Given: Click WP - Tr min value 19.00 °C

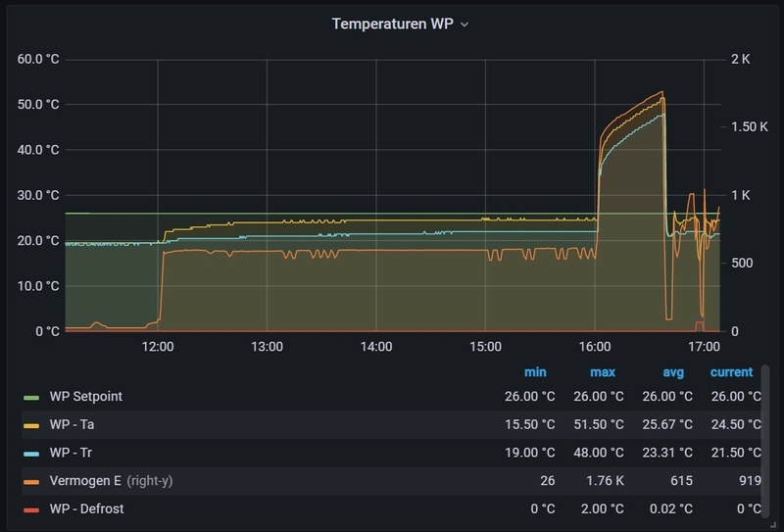Looking at the screenshot, I should pyautogui.click(x=529, y=453).
